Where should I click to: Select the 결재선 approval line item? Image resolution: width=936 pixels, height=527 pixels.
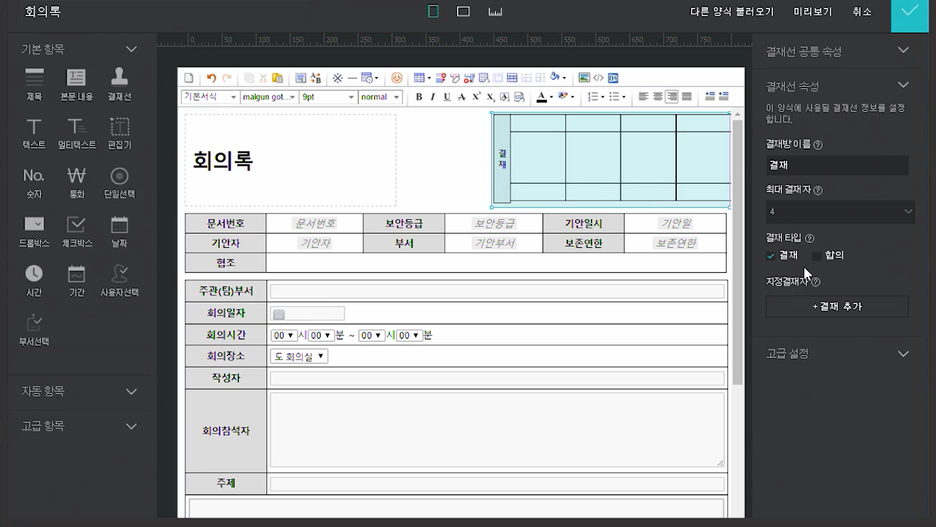[x=119, y=84]
